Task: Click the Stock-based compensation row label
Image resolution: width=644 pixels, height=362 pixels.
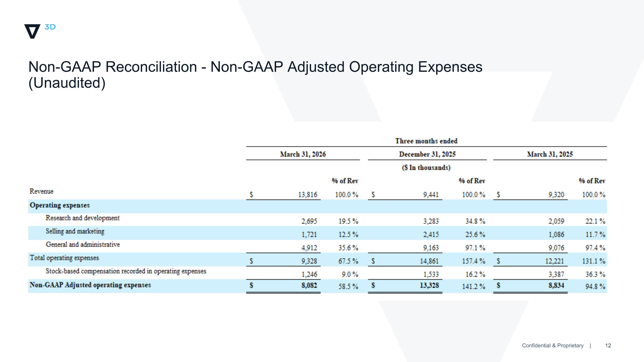Action: click(x=126, y=271)
